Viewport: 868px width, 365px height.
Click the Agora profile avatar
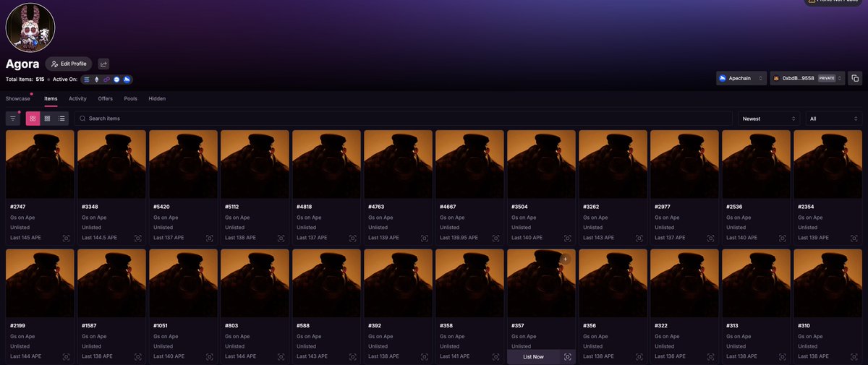(30, 27)
